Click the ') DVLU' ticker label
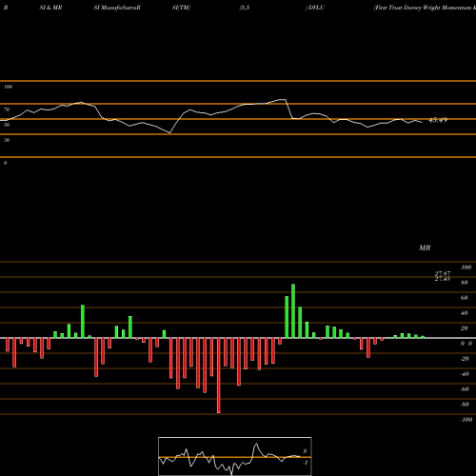Viewport: 476px width, 476px height. tap(315, 8)
